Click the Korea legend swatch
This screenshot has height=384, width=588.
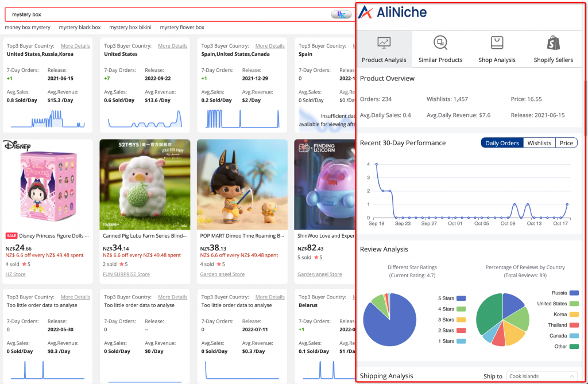pyautogui.click(x=574, y=314)
